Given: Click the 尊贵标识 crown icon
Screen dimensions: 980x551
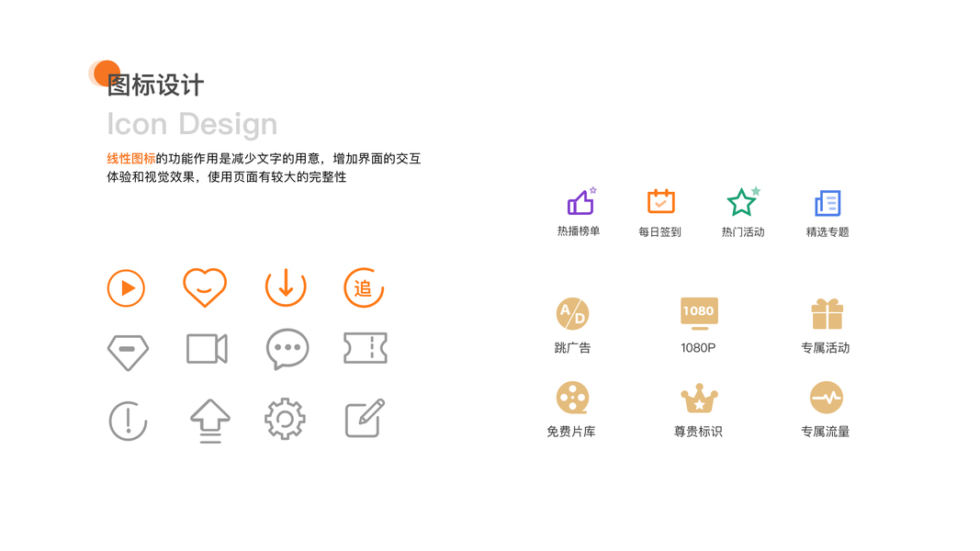Looking at the screenshot, I should [x=699, y=399].
